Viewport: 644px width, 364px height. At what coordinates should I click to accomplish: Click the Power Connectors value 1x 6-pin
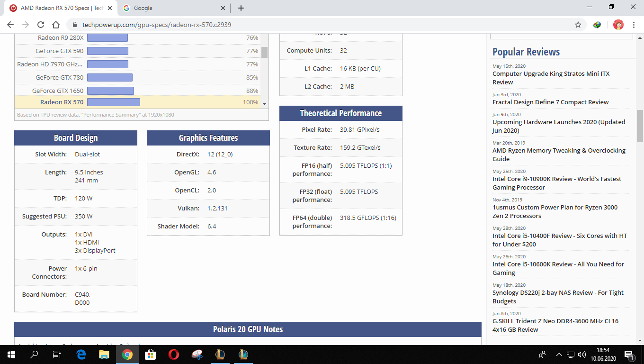point(86,269)
